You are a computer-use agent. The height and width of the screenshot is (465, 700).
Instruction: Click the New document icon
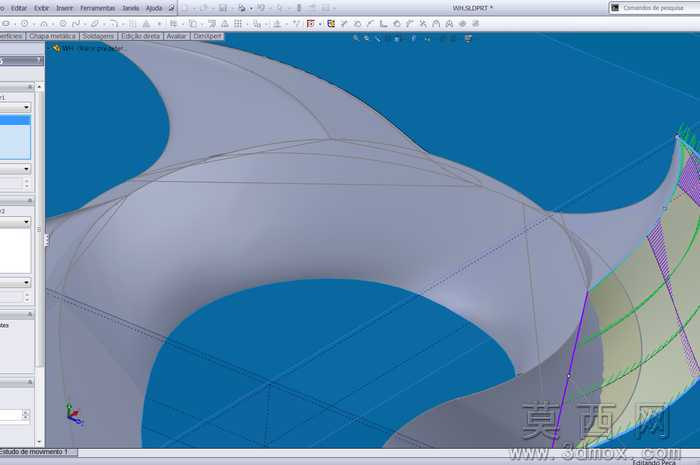[185, 8]
